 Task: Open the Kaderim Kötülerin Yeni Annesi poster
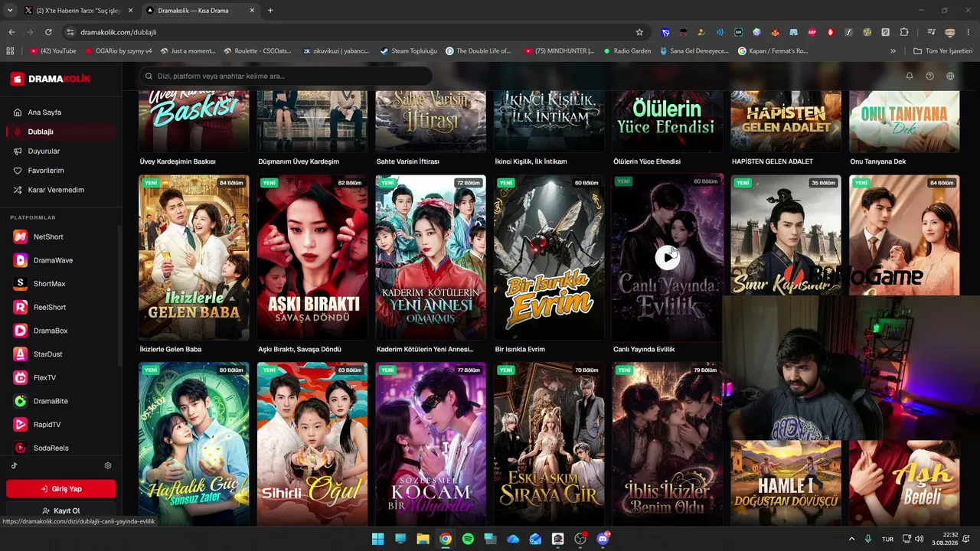click(431, 257)
